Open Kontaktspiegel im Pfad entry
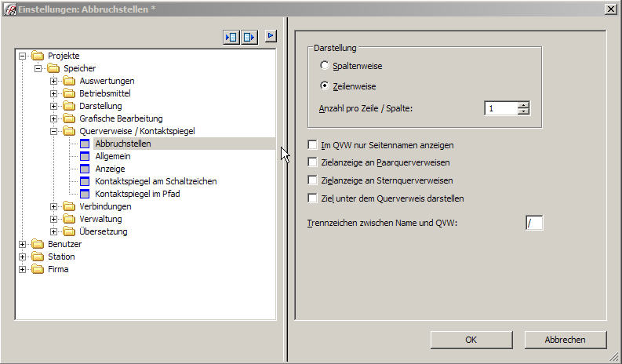Viewport: 622px width, 364px height. 137,194
